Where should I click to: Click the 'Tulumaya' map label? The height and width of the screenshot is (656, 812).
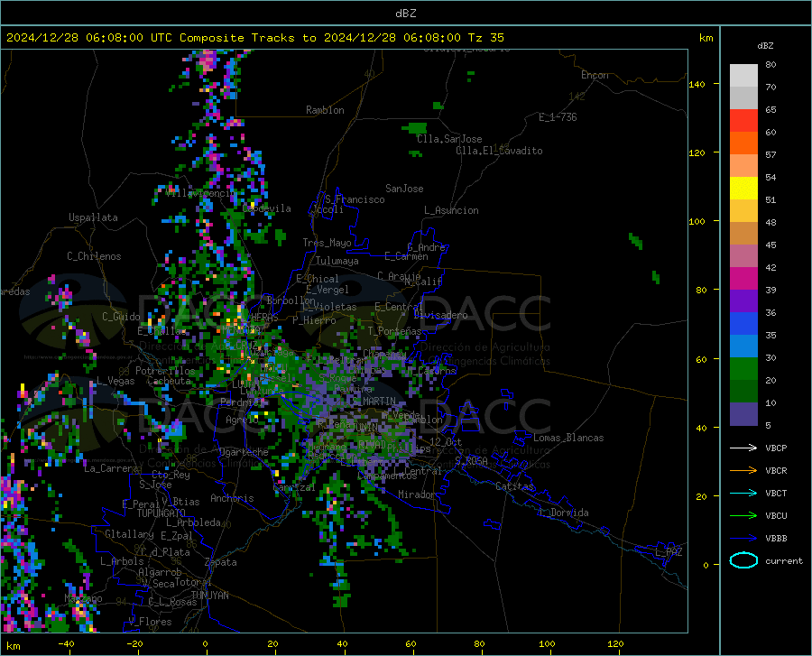(x=337, y=261)
